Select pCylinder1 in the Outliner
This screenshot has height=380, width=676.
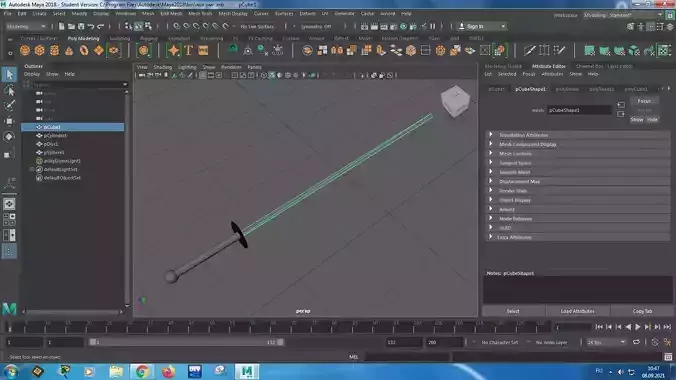pyautogui.click(x=55, y=135)
